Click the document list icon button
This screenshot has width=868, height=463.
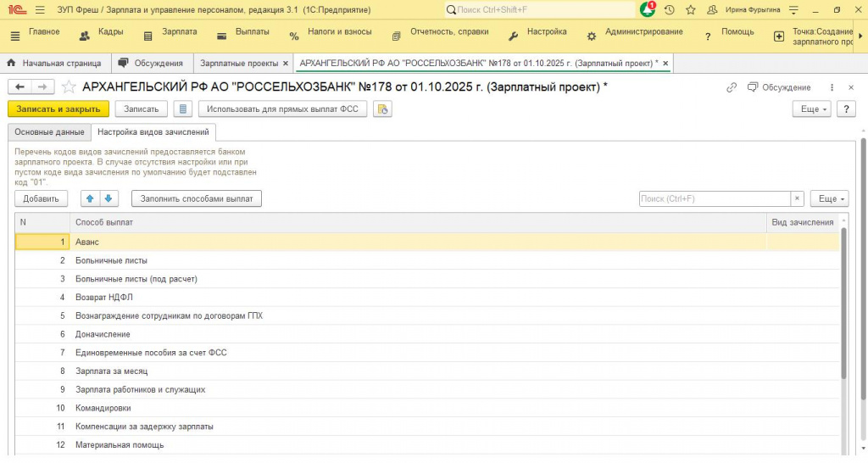[x=183, y=109]
